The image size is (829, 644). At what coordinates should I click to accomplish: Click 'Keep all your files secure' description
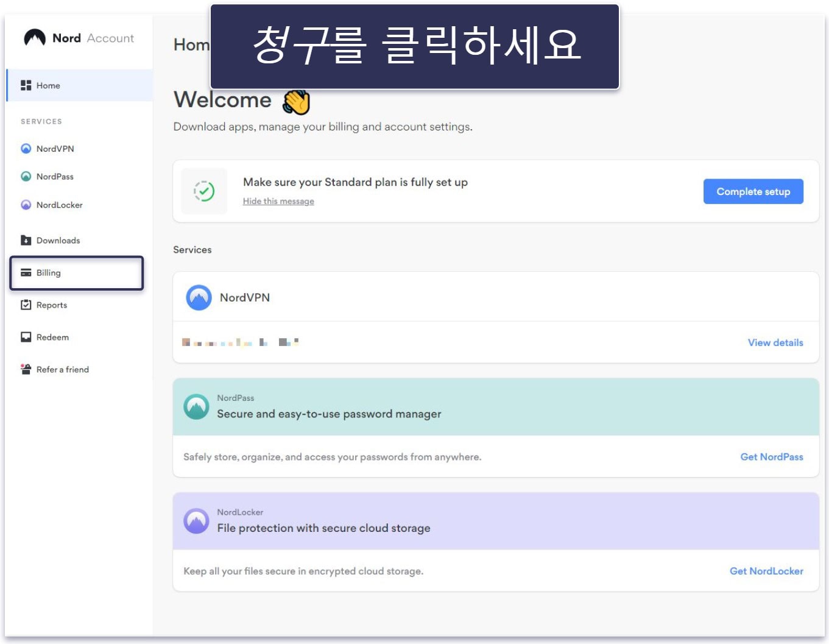(303, 571)
